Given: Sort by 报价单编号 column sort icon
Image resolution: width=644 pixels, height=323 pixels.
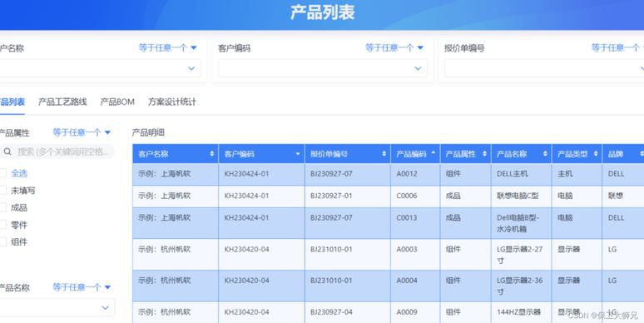Looking at the screenshot, I should pos(384,154).
